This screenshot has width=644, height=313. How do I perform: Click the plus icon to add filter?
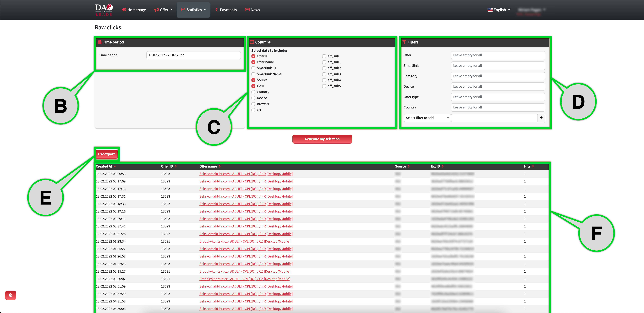tap(541, 118)
